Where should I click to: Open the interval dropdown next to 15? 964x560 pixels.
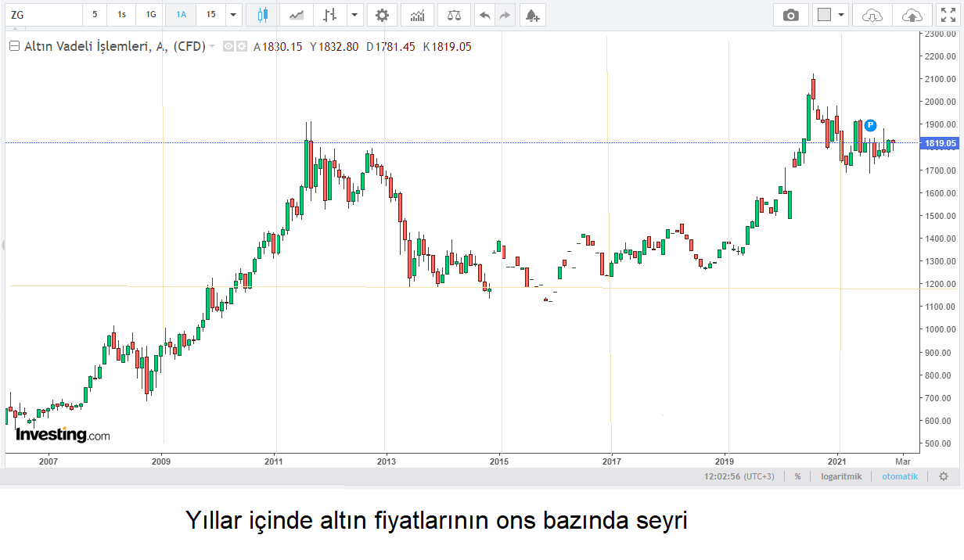[232, 14]
